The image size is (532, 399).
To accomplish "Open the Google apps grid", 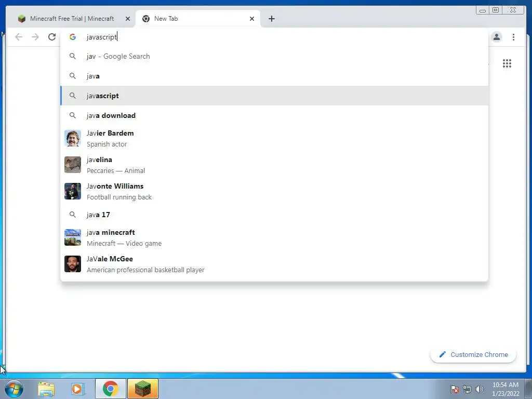I will point(507,63).
